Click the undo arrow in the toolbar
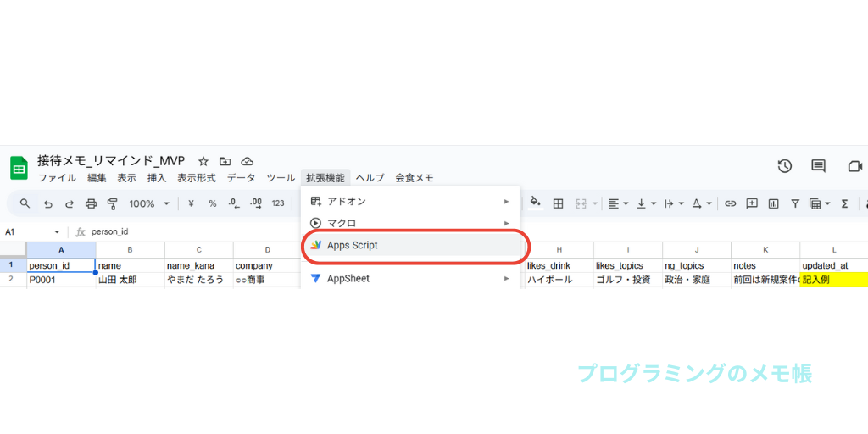The image size is (868, 434). pos(48,203)
